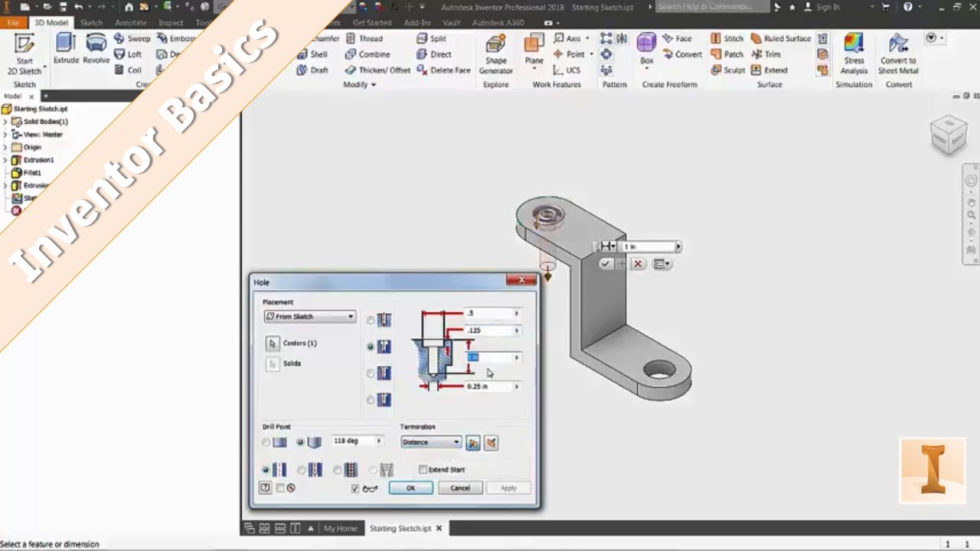Viewport: 980px width, 551px height.
Task: Select the Split tool
Action: click(x=432, y=38)
